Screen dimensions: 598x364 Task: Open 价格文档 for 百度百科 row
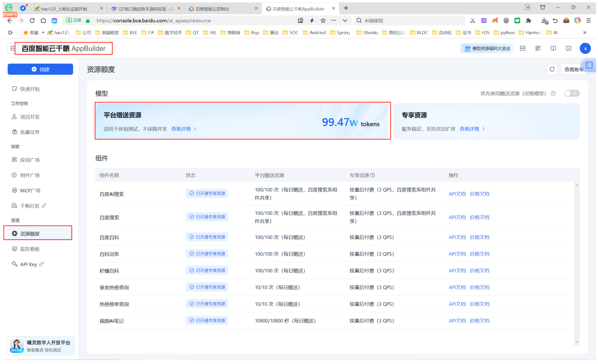pos(479,237)
